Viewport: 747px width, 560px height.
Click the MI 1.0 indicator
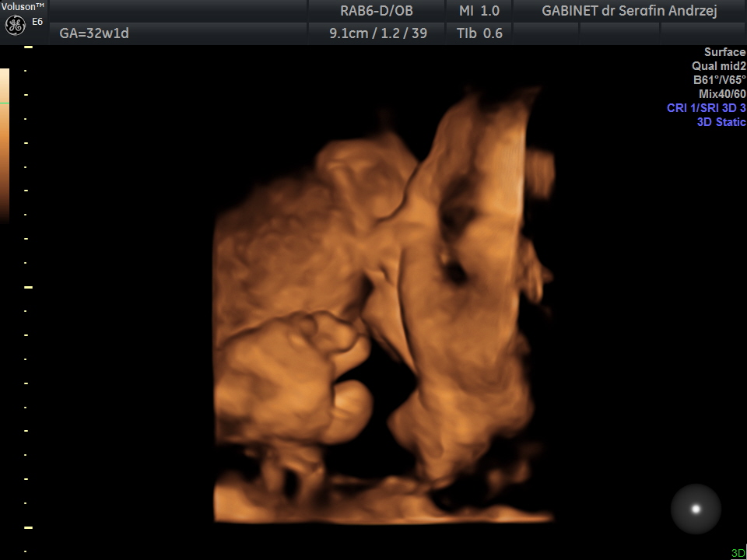click(479, 10)
